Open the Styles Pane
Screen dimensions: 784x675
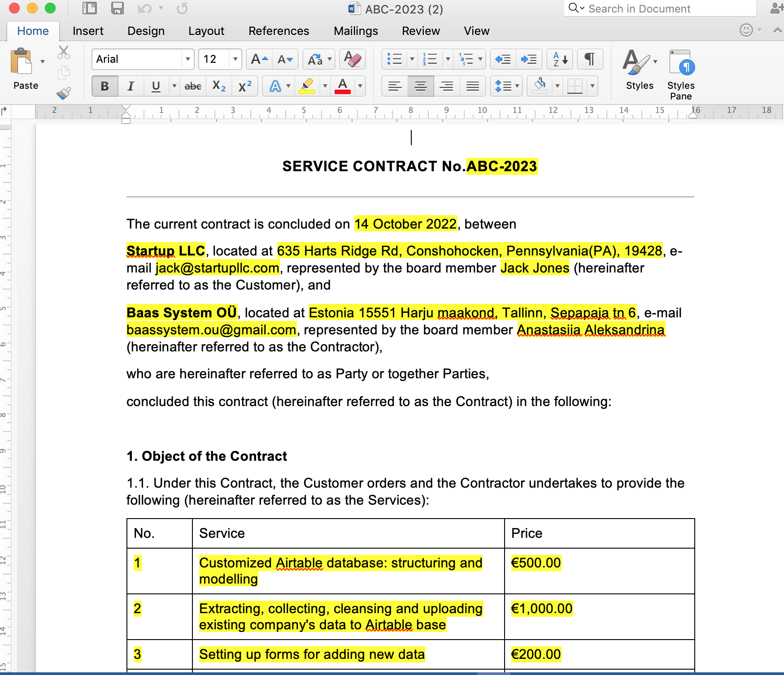pos(680,72)
